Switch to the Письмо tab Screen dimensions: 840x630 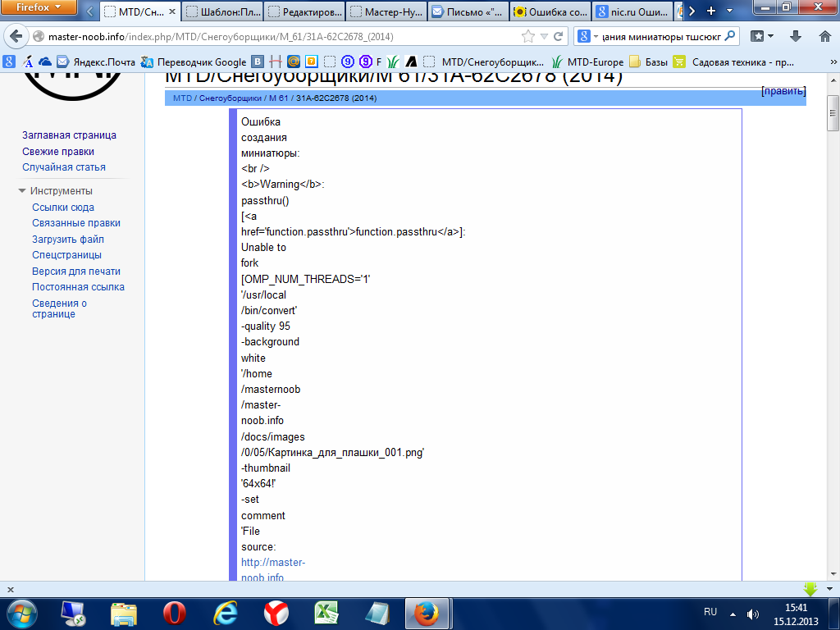pyautogui.click(x=465, y=11)
